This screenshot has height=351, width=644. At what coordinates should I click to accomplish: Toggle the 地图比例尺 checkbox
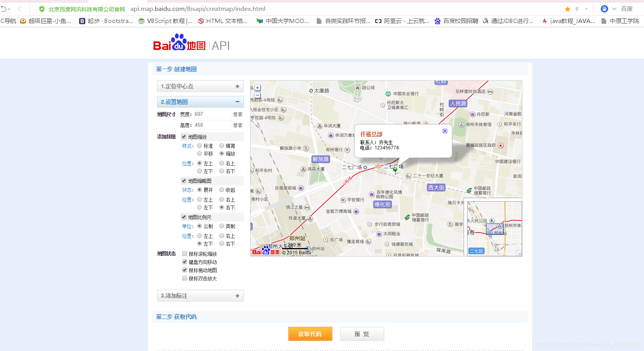pos(184,217)
